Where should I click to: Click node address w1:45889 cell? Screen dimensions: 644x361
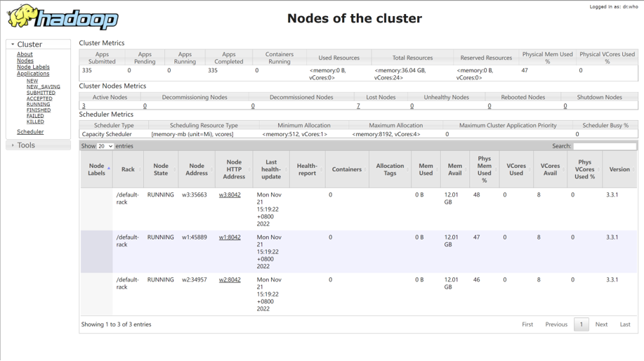point(195,237)
